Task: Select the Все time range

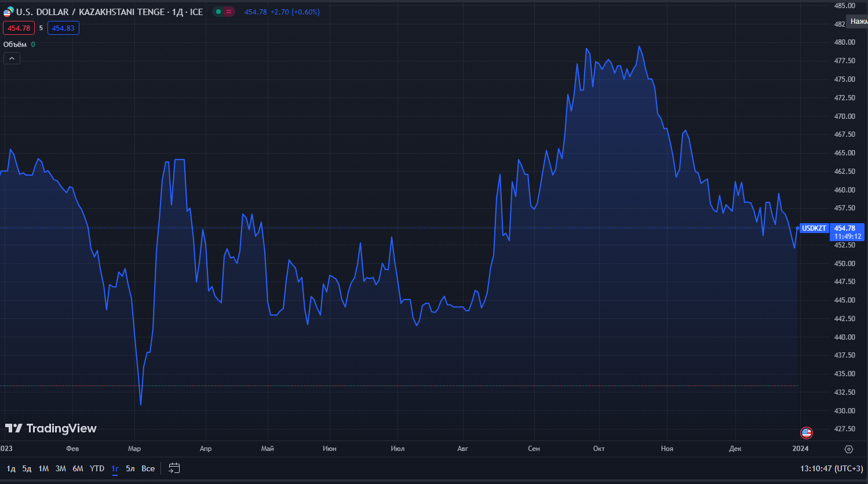Action: tap(148, 468)
